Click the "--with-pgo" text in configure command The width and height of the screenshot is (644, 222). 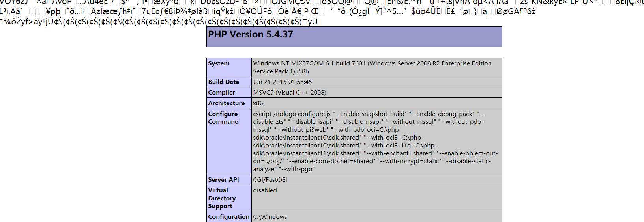click(297, 169)
